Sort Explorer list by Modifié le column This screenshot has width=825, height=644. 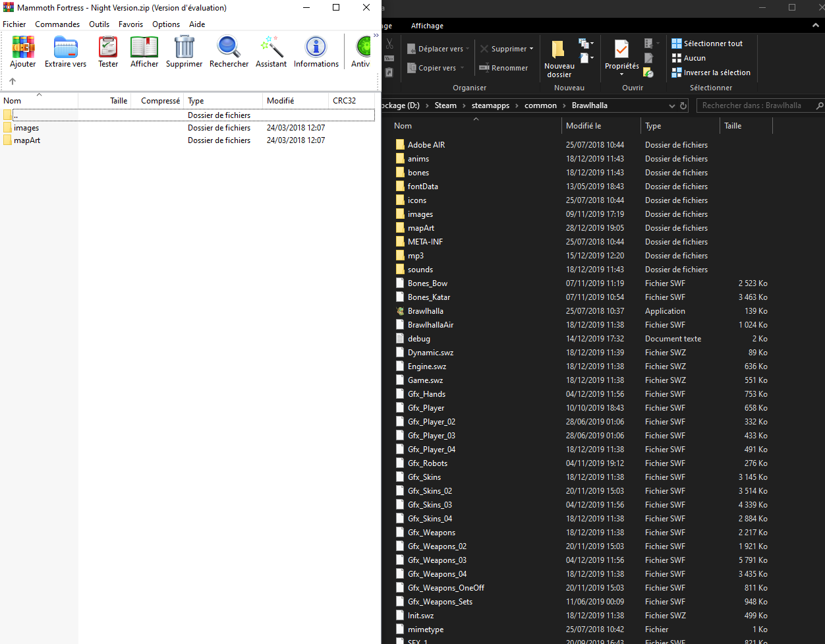click(x=601, y=126)
